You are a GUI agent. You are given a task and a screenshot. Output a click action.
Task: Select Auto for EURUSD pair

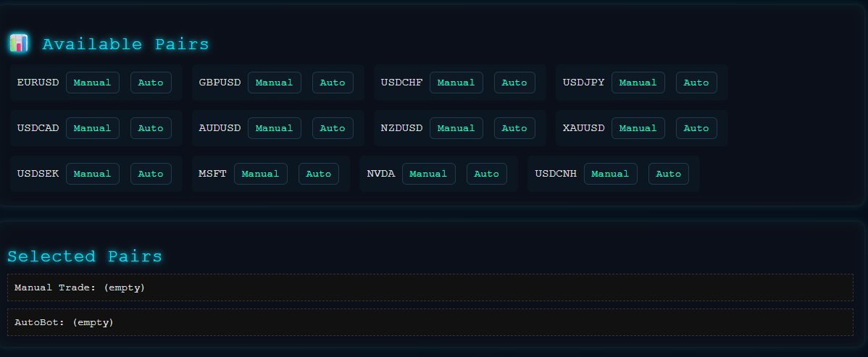(x=151, y=83)
